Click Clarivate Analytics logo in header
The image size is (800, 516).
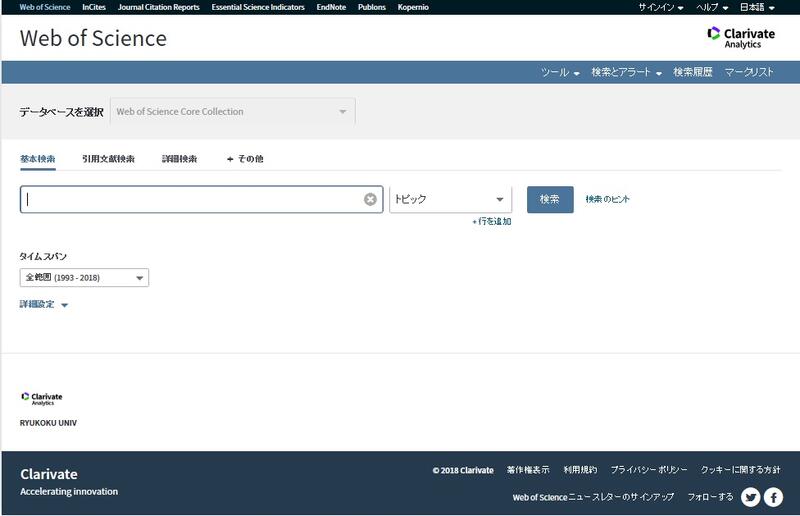(741, 38)
